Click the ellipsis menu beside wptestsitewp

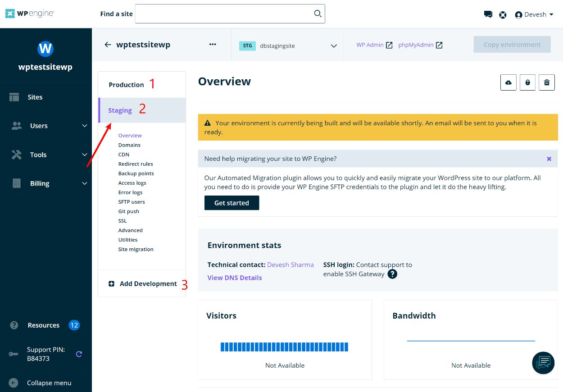(212, 44)
